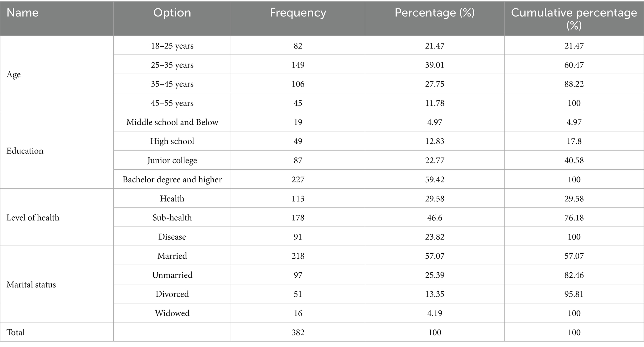Screen dimensions: 644x347
Task: Select the Education row label
Action: (x=25, y=151)
